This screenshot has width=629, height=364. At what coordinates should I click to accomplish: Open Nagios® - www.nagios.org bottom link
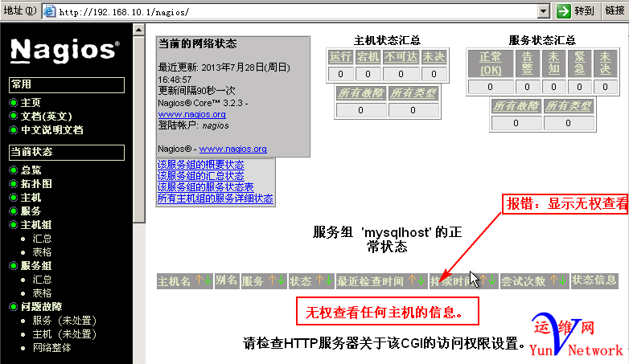[232, 149]
